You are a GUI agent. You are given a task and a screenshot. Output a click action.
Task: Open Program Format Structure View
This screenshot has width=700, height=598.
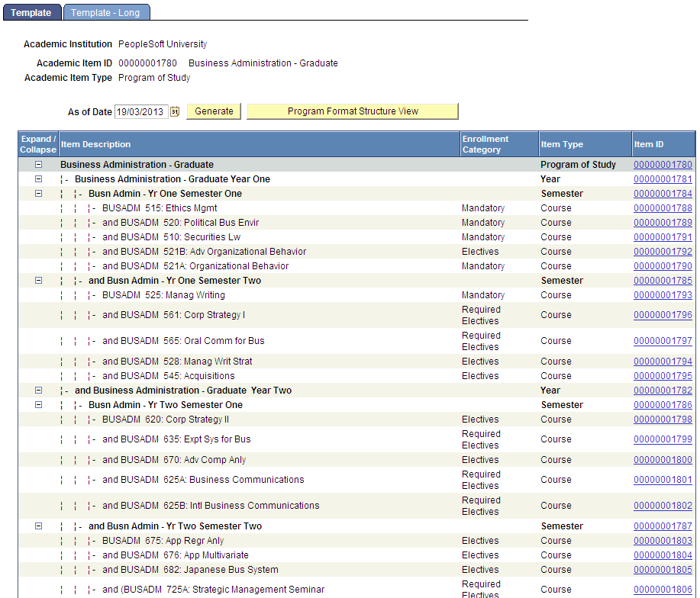[352, 111]
